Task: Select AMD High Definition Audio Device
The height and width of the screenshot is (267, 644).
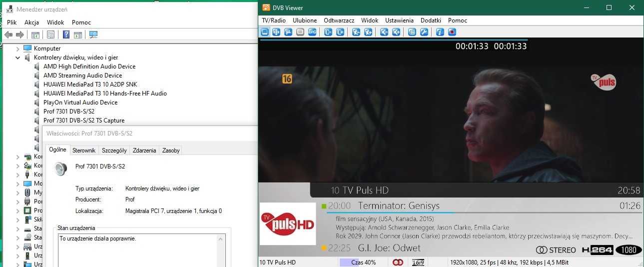Action: pyautogui.click(x=89, y=66)
